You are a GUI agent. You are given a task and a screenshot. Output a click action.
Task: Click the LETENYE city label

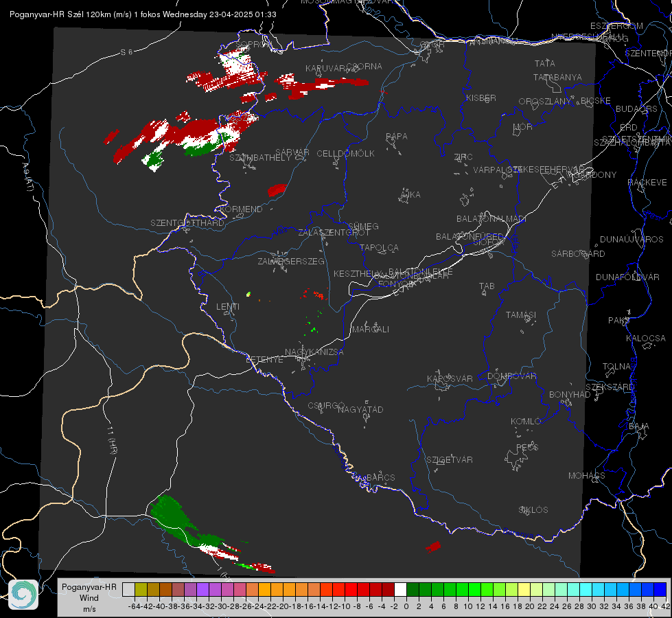pos(264,360)
